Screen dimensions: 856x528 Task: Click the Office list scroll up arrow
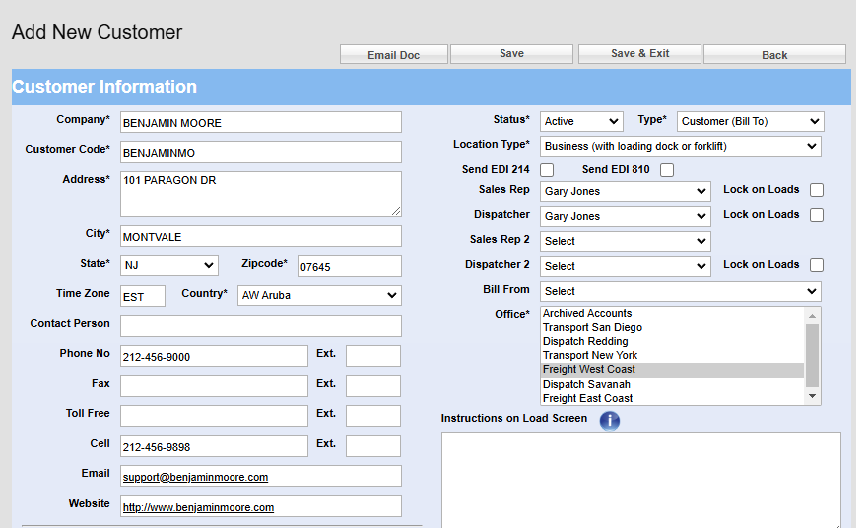pyautogui.click(x=812, y=316)
